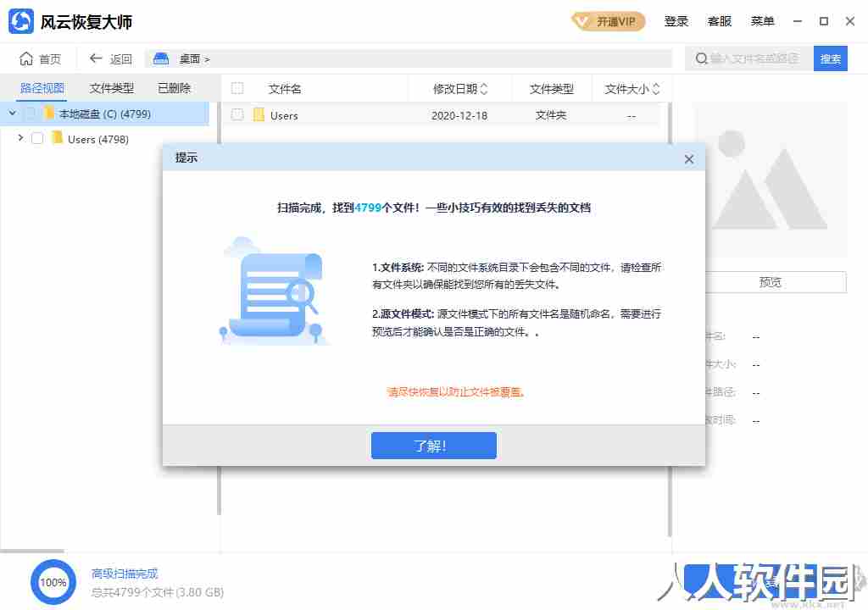The width and height of the screenshot is (868, 610).
Task: Sort by 修改日期 column arrows
Action: [484, 89]
